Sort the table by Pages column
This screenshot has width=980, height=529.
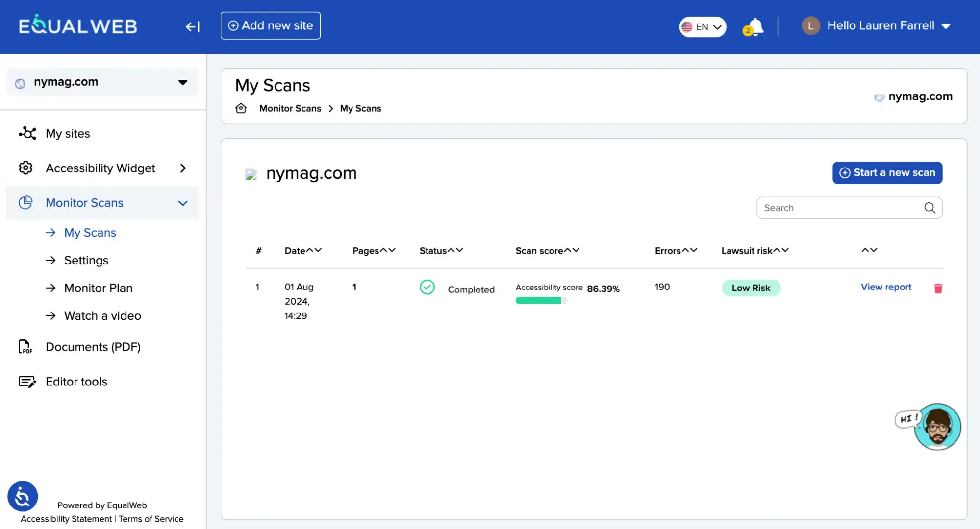tap(374, 250)
